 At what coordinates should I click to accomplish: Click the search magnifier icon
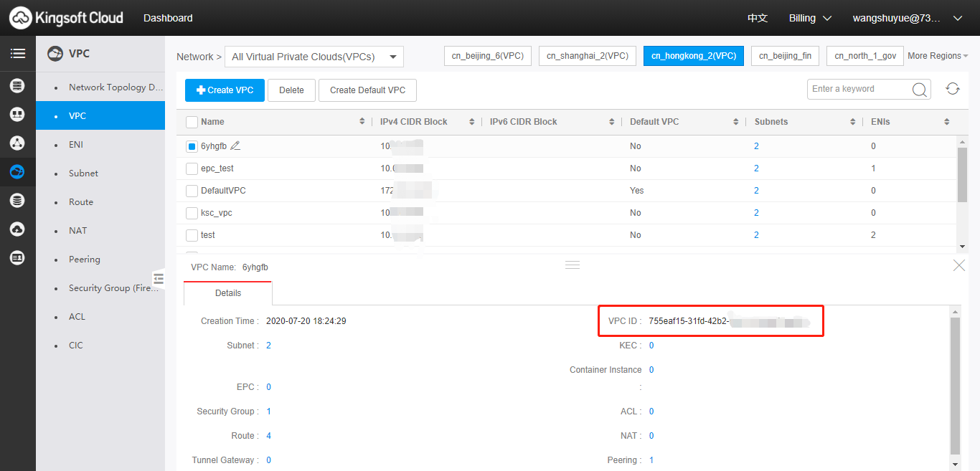point(919,90)
